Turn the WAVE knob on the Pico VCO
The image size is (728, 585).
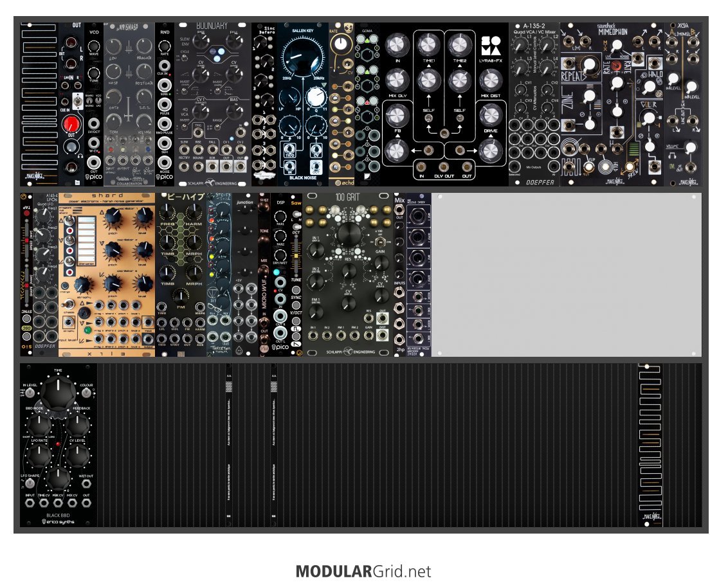click(x=95, y=46)
